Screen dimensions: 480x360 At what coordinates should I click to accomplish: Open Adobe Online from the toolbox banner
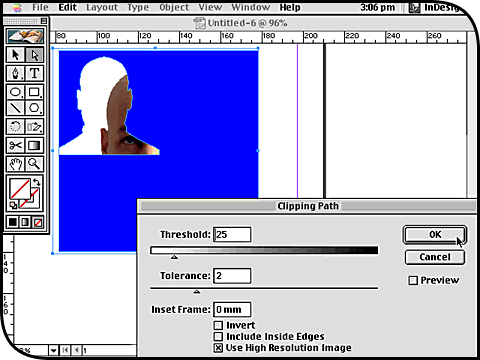tap(25, 36)
